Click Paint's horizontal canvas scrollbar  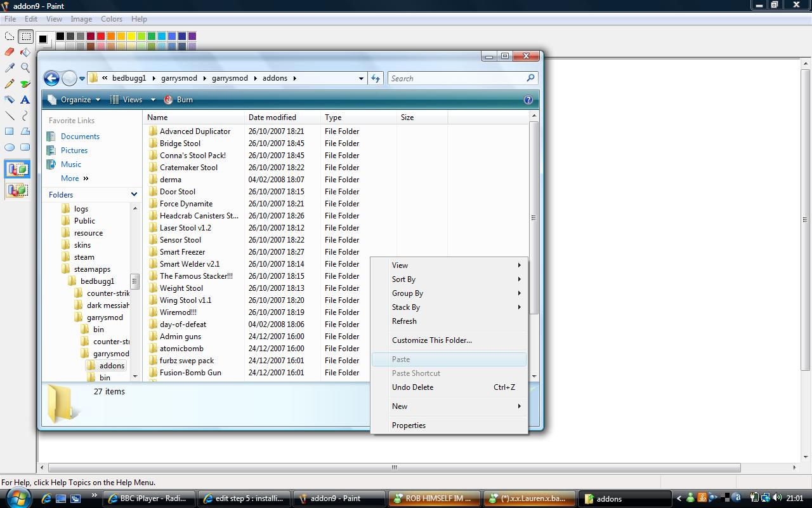(393, 468)
